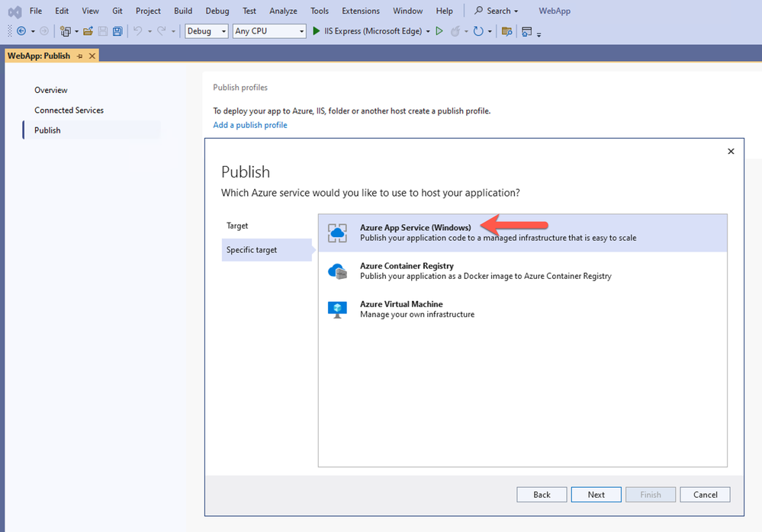
Task: Go to the Target step in wizard
Action: [x=237, y=226]
